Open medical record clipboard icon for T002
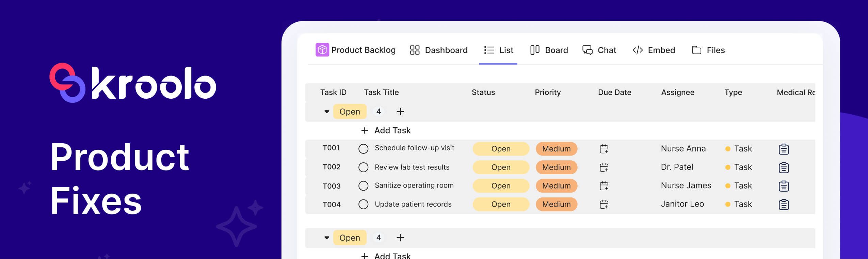Screen dimensions: 868x259 click(x=784, y=167)
